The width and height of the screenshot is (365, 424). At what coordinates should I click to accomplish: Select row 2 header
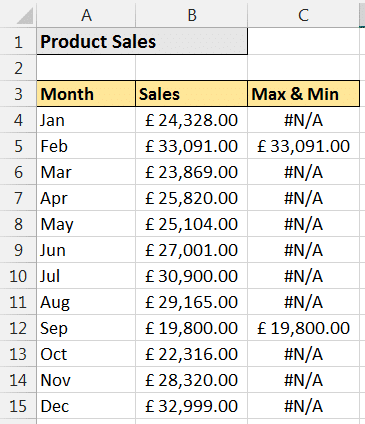tap(18, 68)
